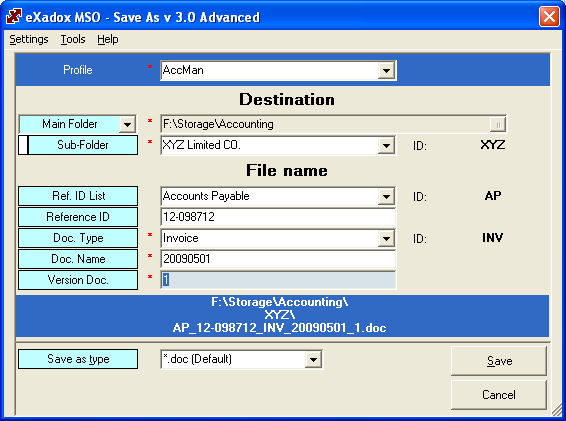This screenshot has width=566, height=421.
Task: Open the Accounts Payable Ref. ID List dropdown
Action: click(386, 196)
